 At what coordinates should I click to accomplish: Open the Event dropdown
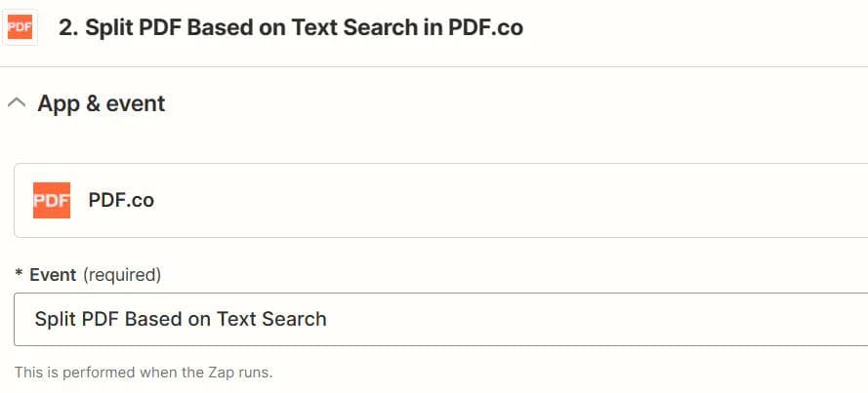coord(439,319)
